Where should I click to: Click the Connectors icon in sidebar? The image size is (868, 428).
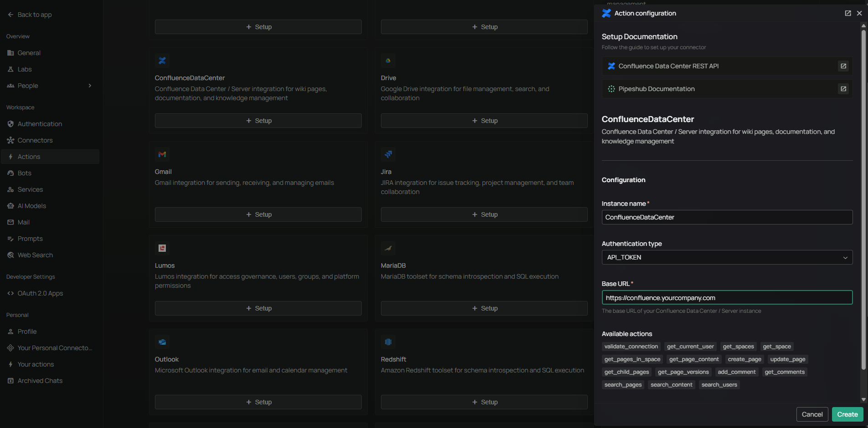coord(10,140)
